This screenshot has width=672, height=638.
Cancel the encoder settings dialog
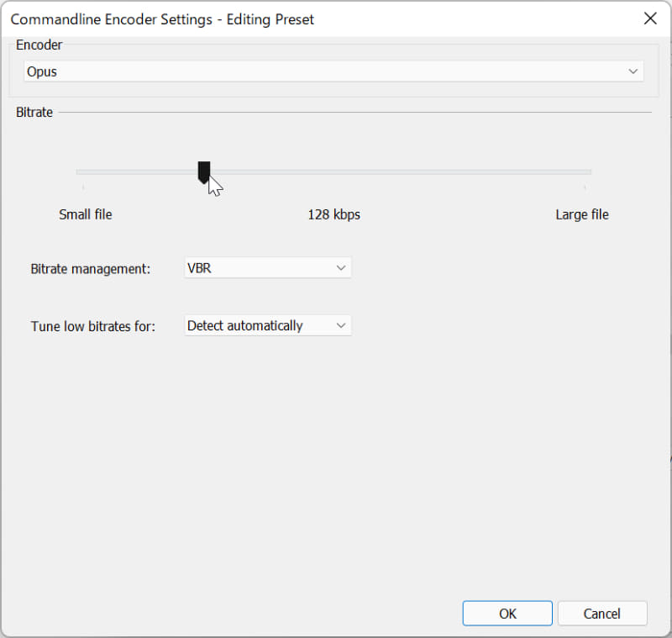[602, 613]
